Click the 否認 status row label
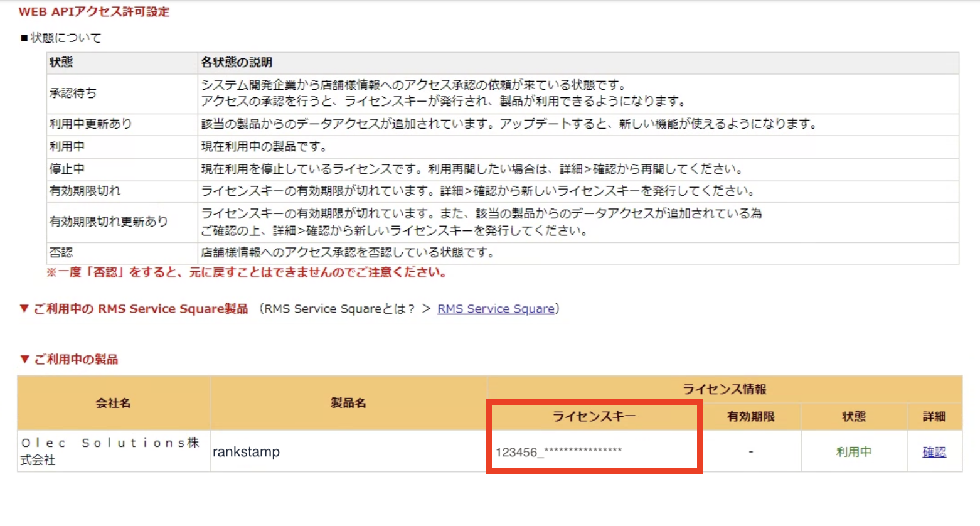 (x=61, y=252)
